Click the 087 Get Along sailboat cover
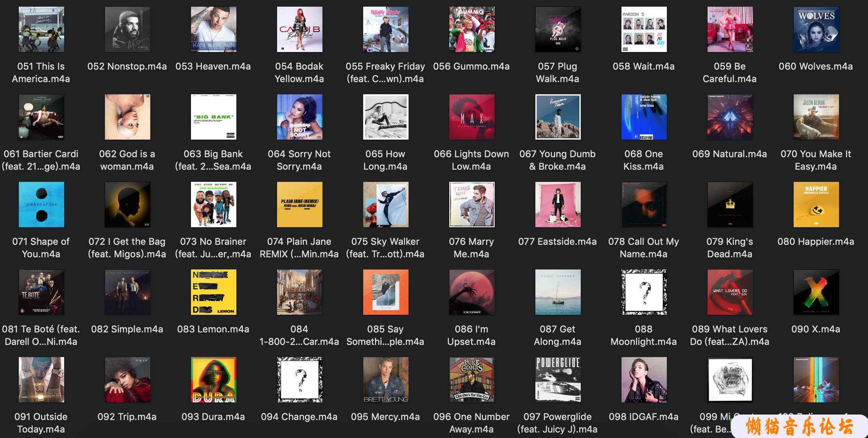Screen dimensions: 868x438 (x=558, y=292)
